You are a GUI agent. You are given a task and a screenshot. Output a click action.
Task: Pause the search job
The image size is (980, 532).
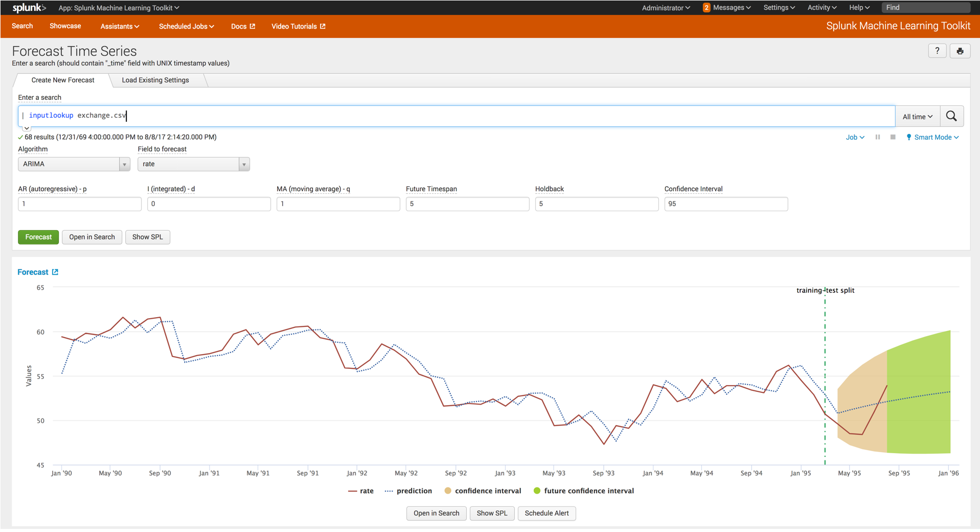(878, 137)
